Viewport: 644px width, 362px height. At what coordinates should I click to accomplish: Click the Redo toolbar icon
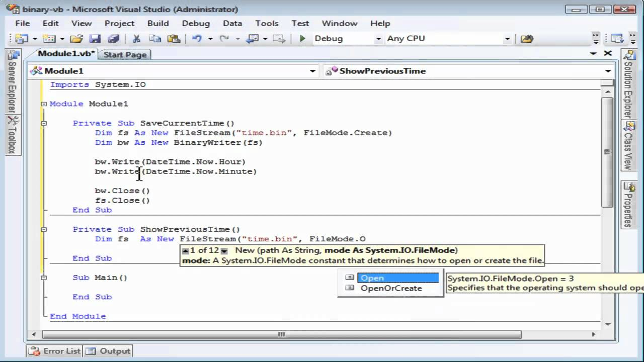click(224, 39)
